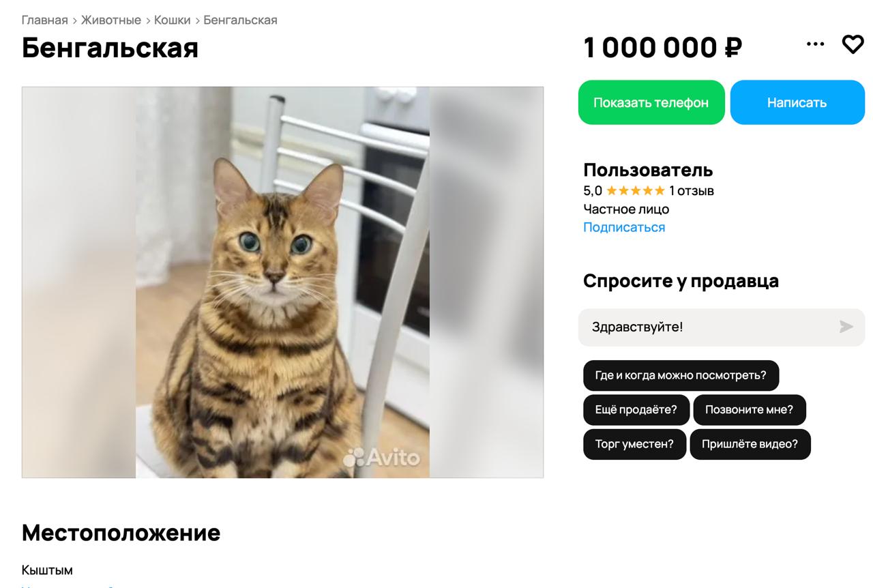Pick the Позвоните мне? suggestion
Screen dimensions: 873x588
[x=750, y=410]
